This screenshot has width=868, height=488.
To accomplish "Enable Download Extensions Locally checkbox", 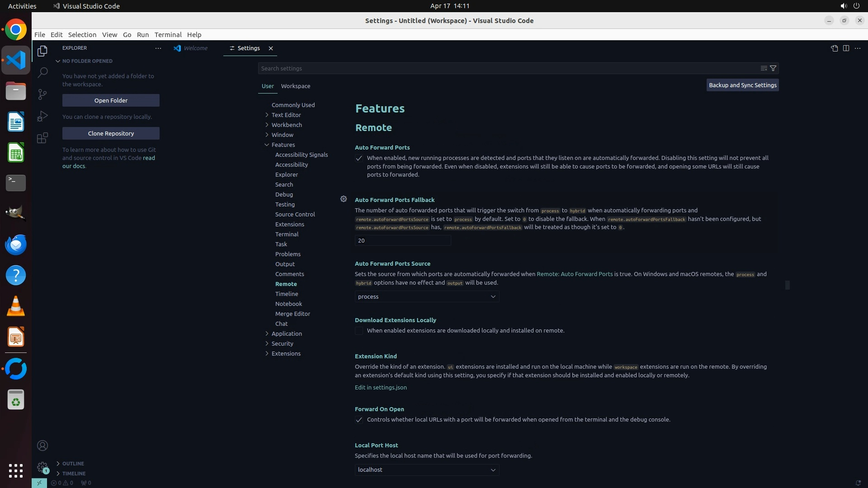I will (359, 331).
